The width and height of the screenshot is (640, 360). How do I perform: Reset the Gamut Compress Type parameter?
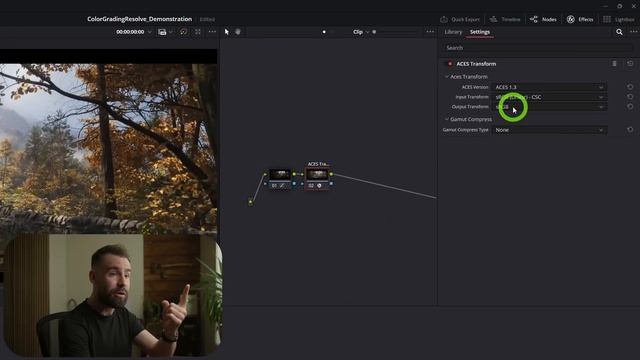point(630,130)
